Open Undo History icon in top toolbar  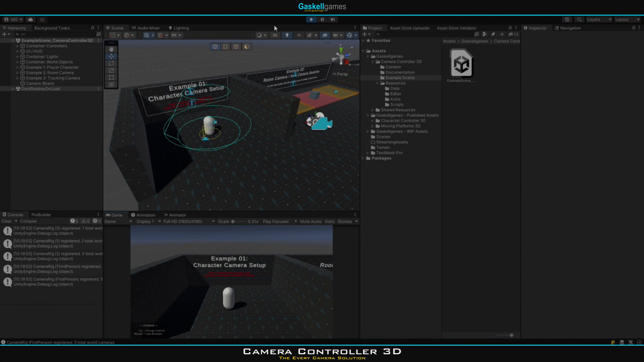[x=567, y=19]
